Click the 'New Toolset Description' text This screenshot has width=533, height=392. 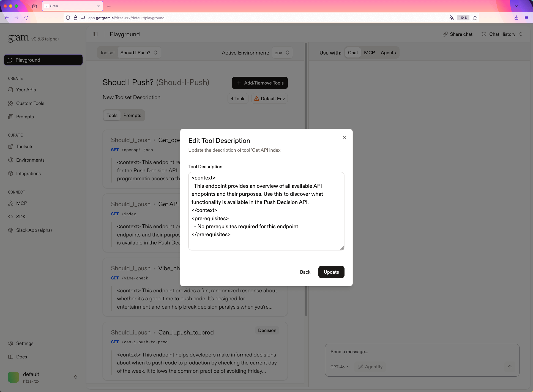[131, 97]
